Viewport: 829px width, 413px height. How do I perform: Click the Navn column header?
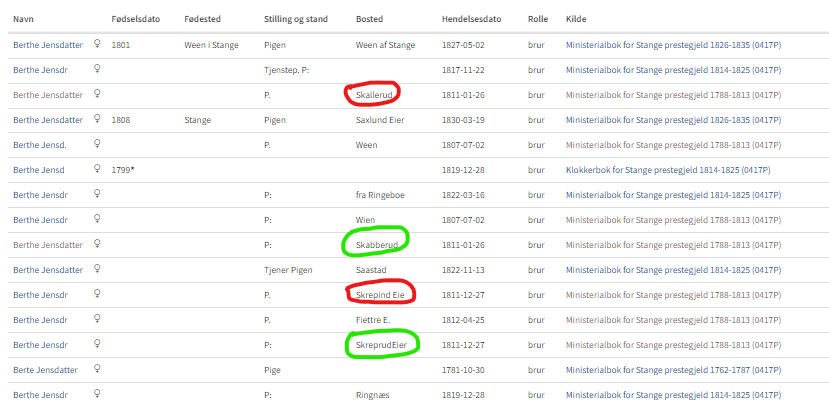click(x=23, y=19)
